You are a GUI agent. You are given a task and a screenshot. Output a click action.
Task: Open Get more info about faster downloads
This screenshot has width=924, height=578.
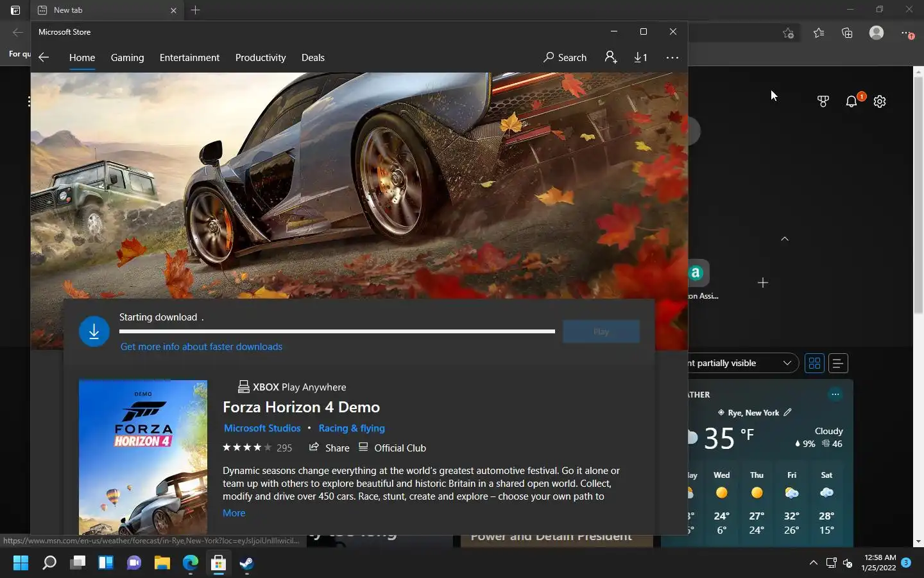pos(201,346)
